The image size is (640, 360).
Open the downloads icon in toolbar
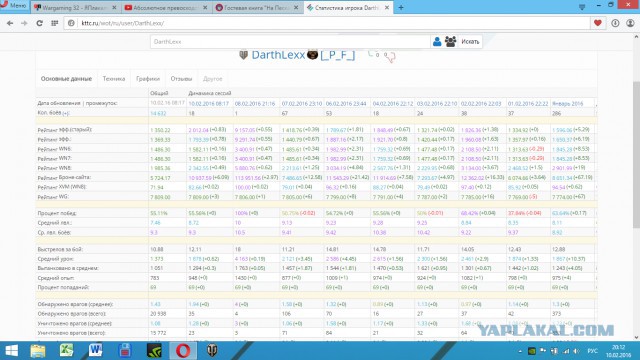click(615, 23)
